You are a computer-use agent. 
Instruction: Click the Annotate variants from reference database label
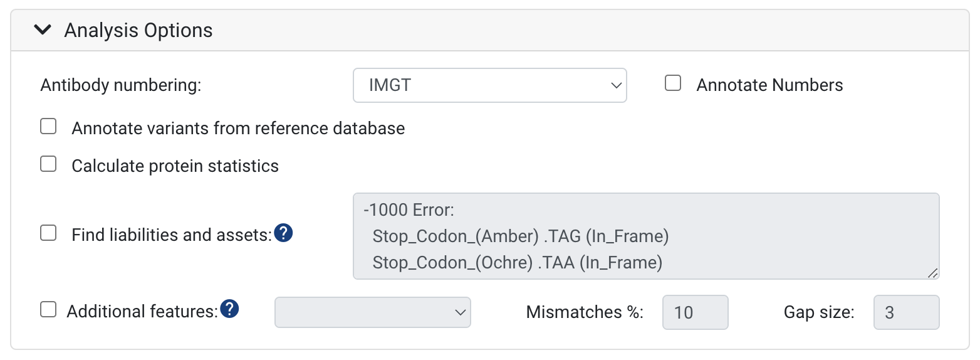click(238, 129)
